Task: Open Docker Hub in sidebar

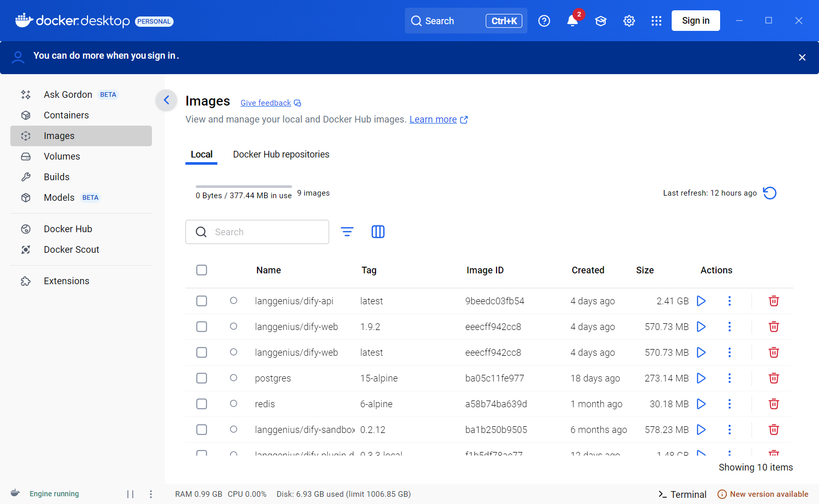Action: [x=81, y=229]
